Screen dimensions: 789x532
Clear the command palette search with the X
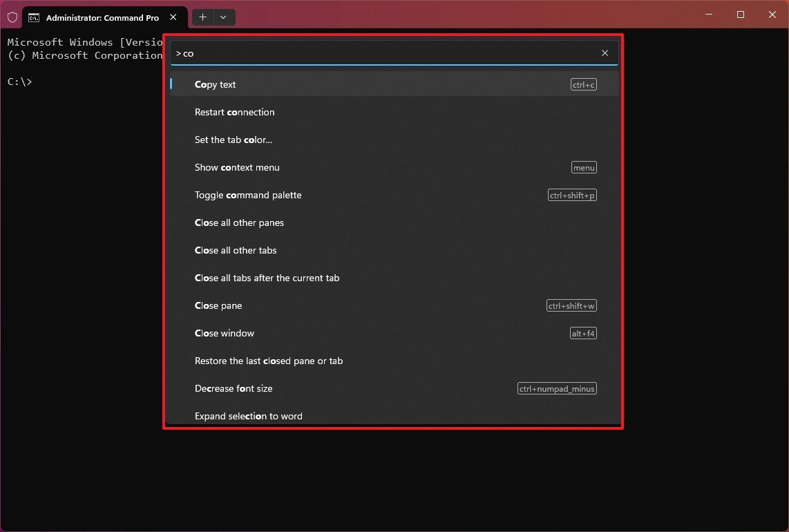(x=605, y=53)
